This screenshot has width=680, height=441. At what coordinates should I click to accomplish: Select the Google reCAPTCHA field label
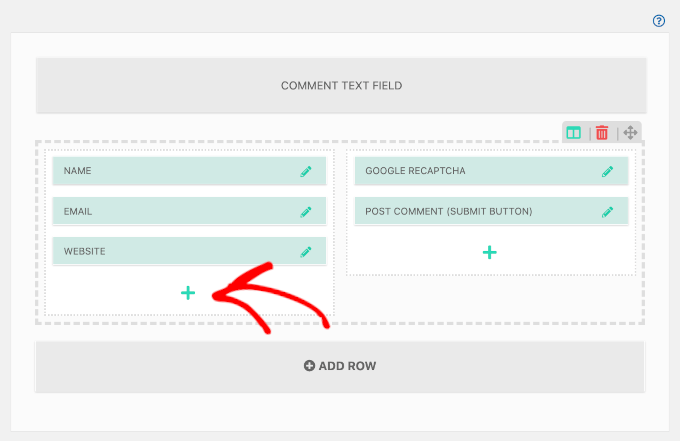click(415, 171)
